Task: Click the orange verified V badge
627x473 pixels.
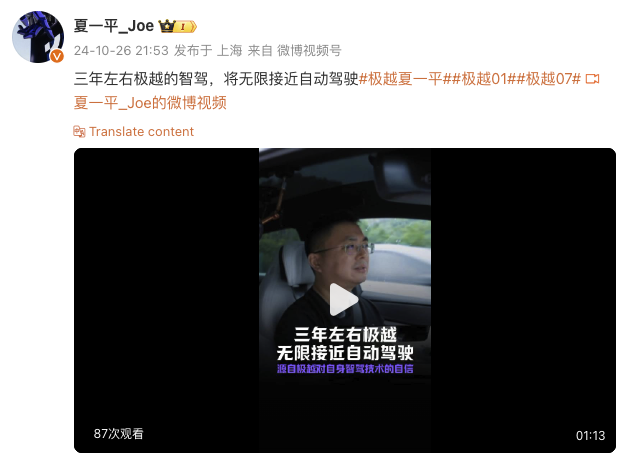Action: point(57,56)
